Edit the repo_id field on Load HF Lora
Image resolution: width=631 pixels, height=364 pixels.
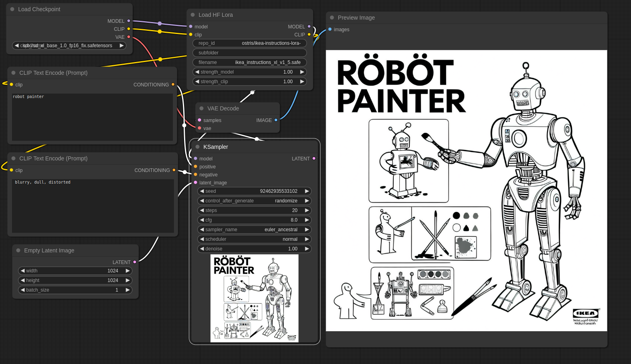[250, 43]
